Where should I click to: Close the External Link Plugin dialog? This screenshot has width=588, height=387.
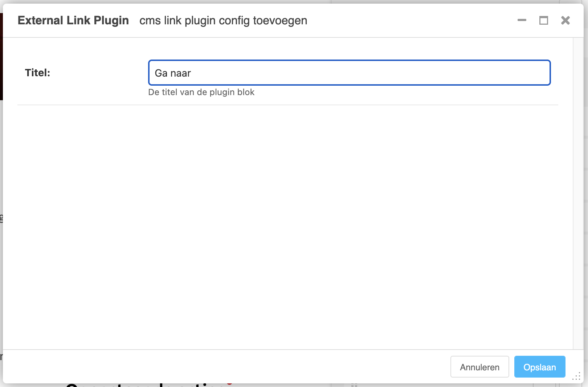tap(565, 20)
